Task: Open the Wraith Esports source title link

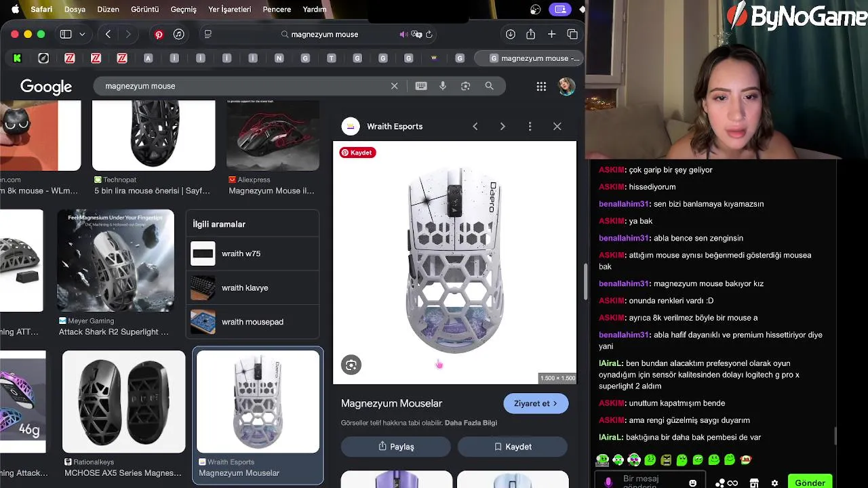Action: pyautogui.click(x=395, y=127)
